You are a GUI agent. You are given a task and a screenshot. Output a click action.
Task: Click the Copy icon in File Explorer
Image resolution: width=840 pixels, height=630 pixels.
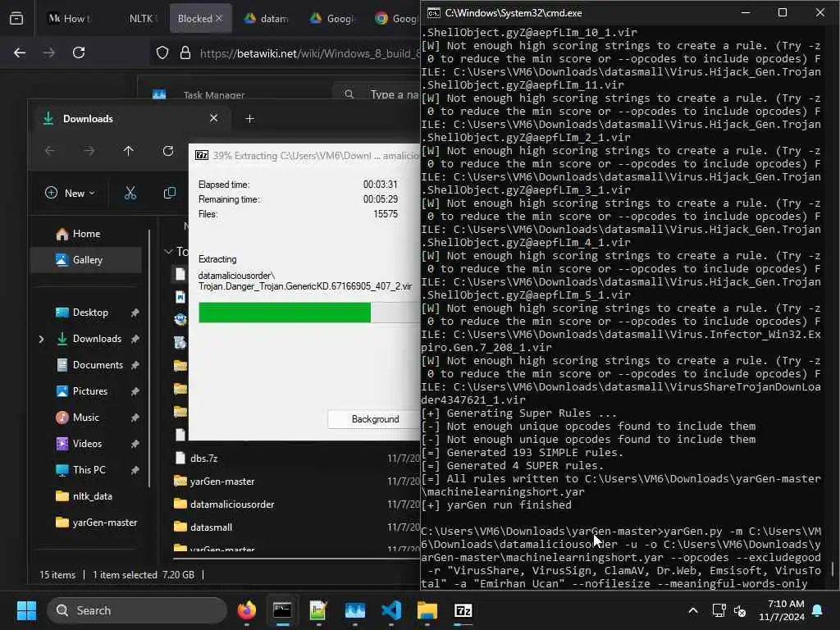(x=170, y=193)
